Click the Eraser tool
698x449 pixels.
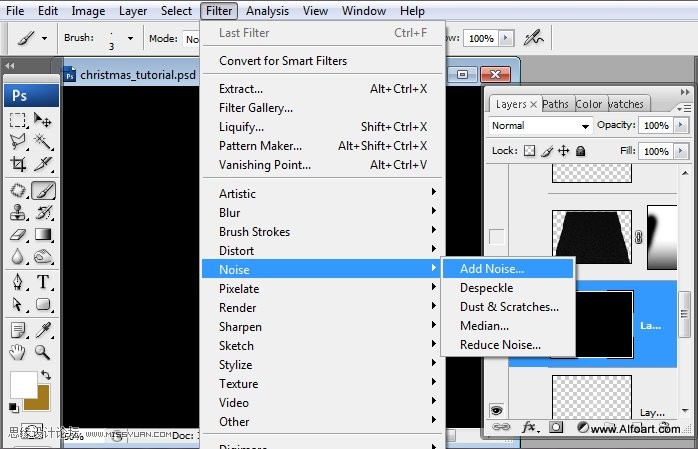click(18, 235)
